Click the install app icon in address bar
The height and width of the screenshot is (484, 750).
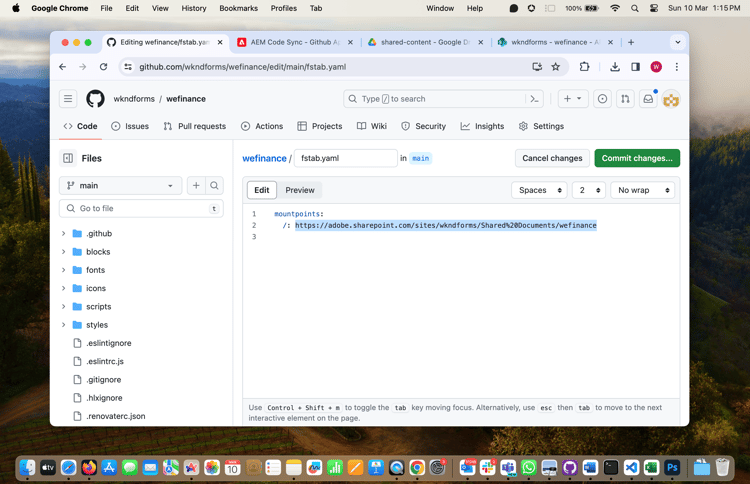click(x=537, y=67)
